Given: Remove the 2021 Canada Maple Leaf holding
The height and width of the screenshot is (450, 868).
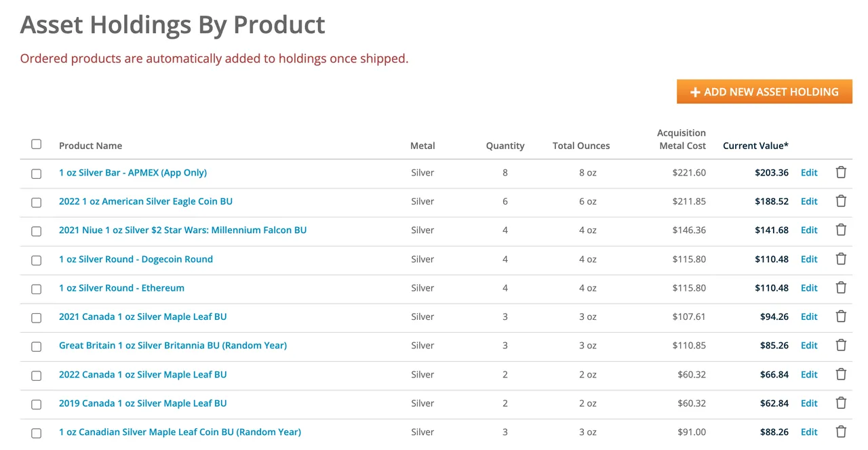Looking at the screenshot, I should click(x=841, y=316).
